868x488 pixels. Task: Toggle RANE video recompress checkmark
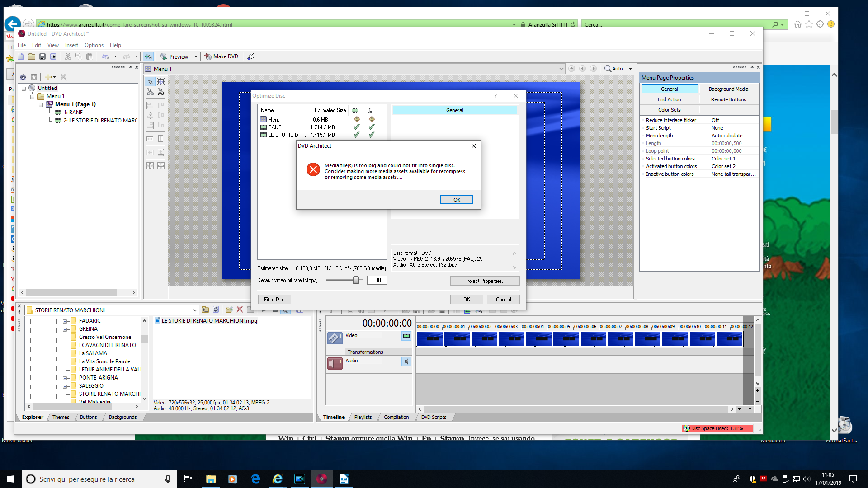pyautogui.click(x=357, y=127)
